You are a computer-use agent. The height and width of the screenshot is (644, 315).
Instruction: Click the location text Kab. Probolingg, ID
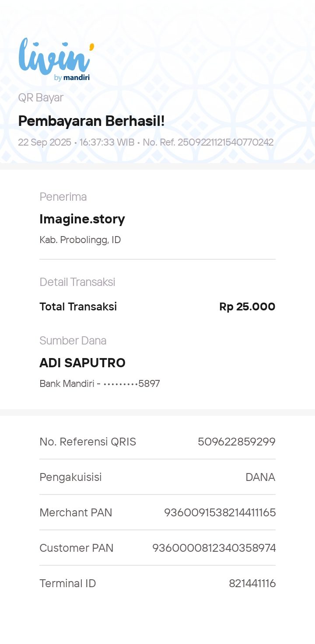coord(80,240)
